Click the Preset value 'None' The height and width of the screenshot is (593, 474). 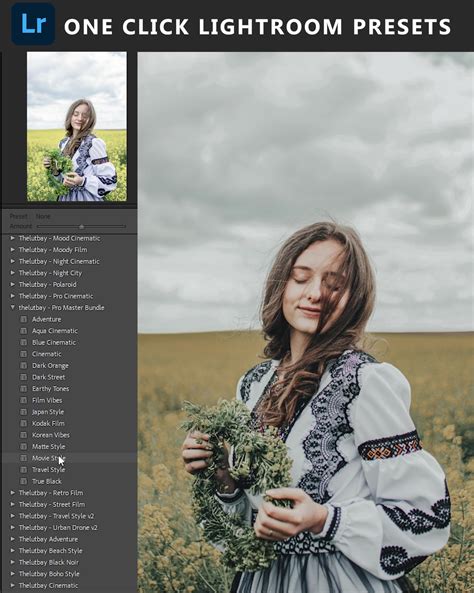point(43,216)
